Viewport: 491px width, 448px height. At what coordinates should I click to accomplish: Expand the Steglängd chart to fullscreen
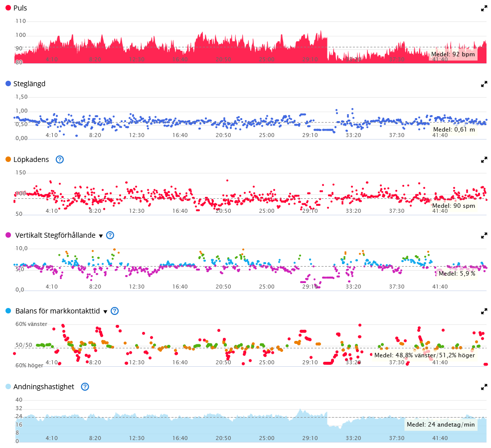pos(484,84)
